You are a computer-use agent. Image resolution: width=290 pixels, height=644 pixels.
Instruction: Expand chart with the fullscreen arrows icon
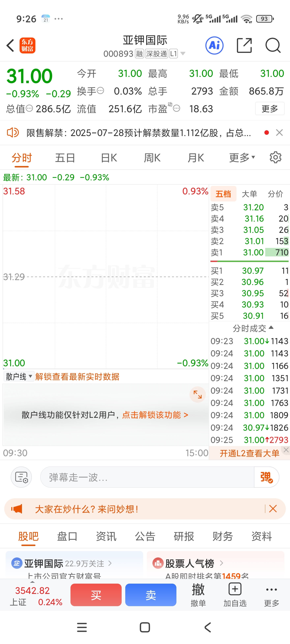(198, 394)
